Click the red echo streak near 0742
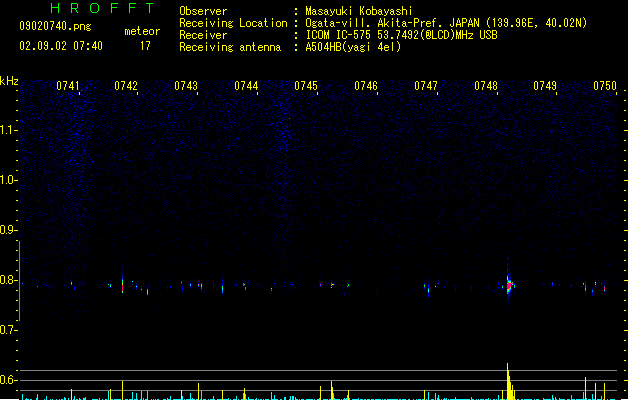The height and width of the screenshot is (400, 629). point(122,285)
